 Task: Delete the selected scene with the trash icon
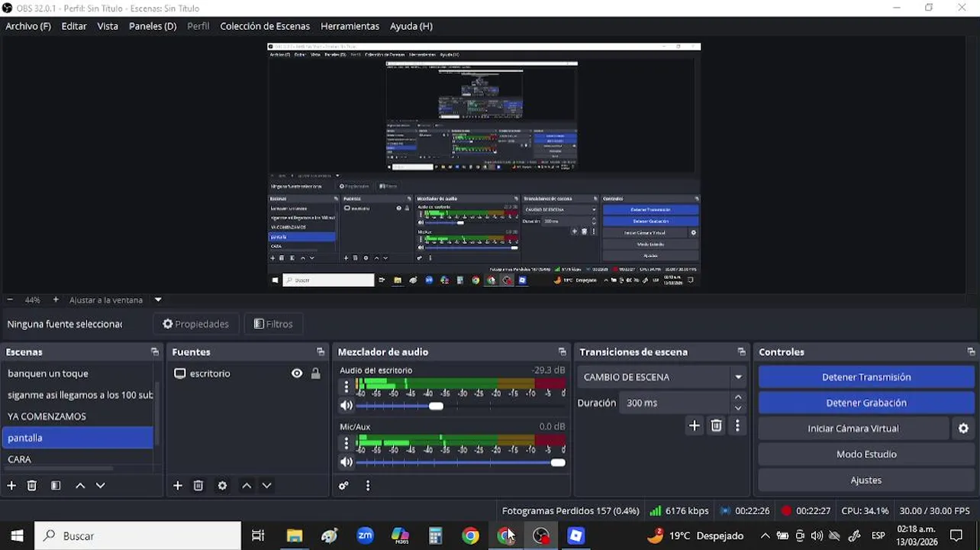point(32,485)
